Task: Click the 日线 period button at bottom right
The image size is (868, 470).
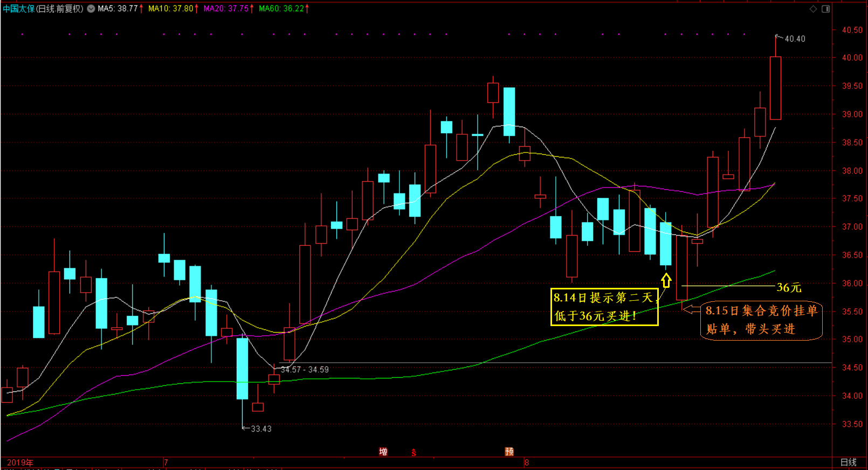Action: click(849, 462)
